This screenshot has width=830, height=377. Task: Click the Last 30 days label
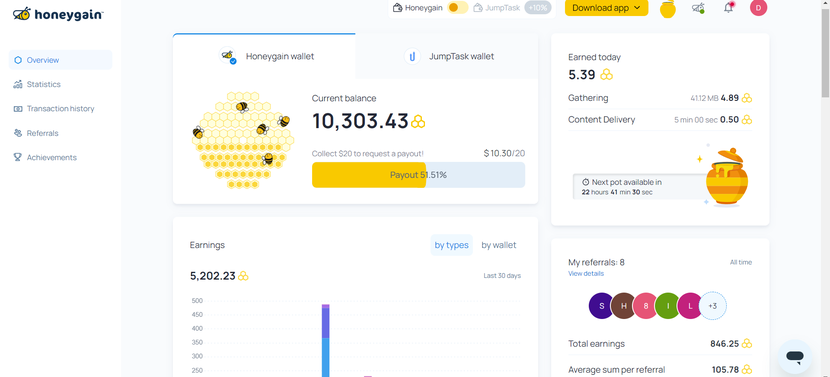(x=502, y=276)
